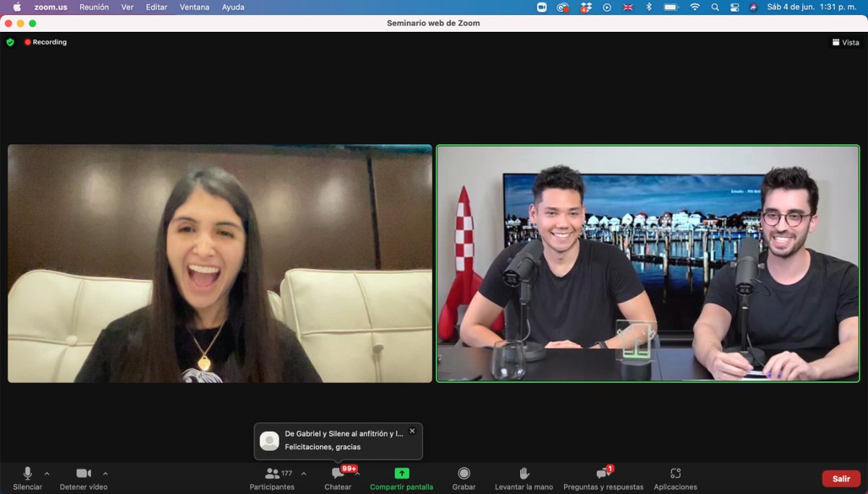Open Preguntas y respuestas panel
This screenshot has height=494, width=868.
click(x=603, y=478)
